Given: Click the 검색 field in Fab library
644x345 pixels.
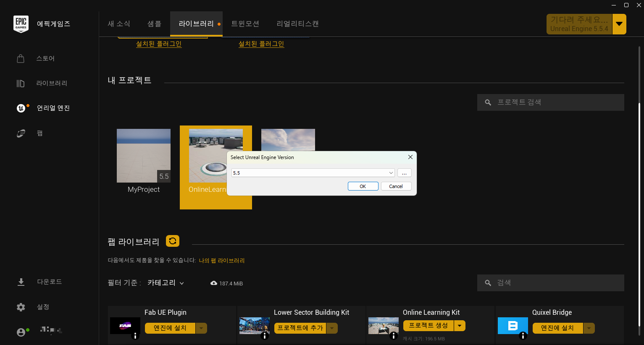Looking at the screenshot, I should (551, 283).
